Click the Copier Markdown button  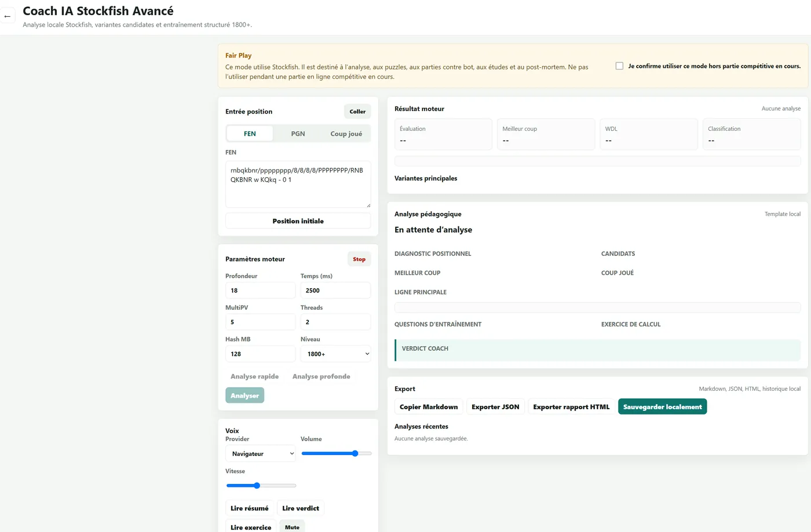429,407
